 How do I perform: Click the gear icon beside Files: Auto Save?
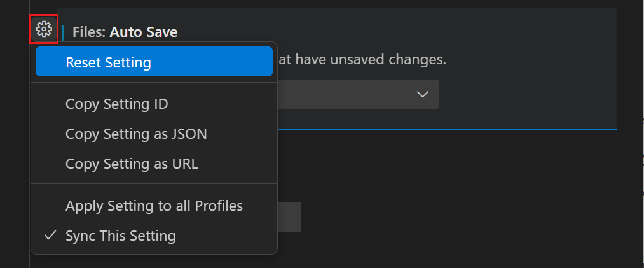click(x=43, y=29)
